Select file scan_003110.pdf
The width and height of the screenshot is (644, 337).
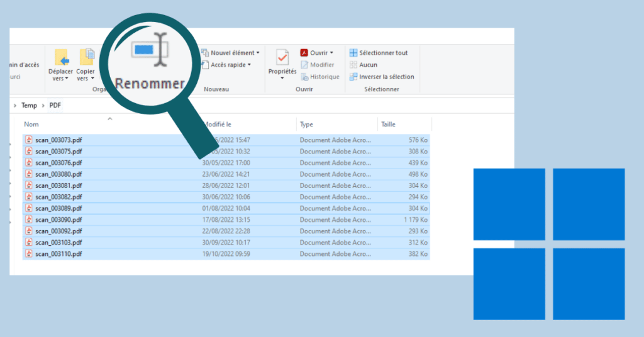(58, 253)
